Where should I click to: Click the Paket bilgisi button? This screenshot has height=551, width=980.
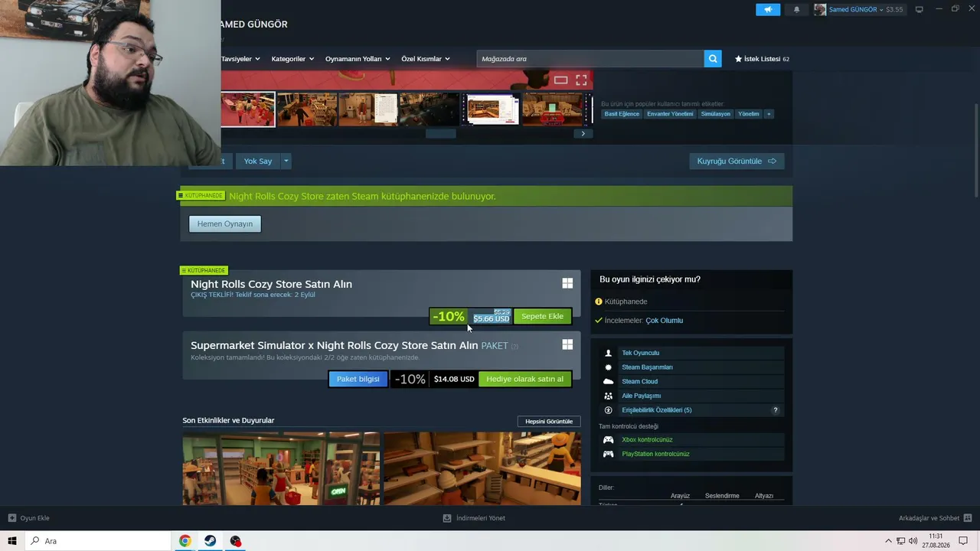[x=358, y=379]
